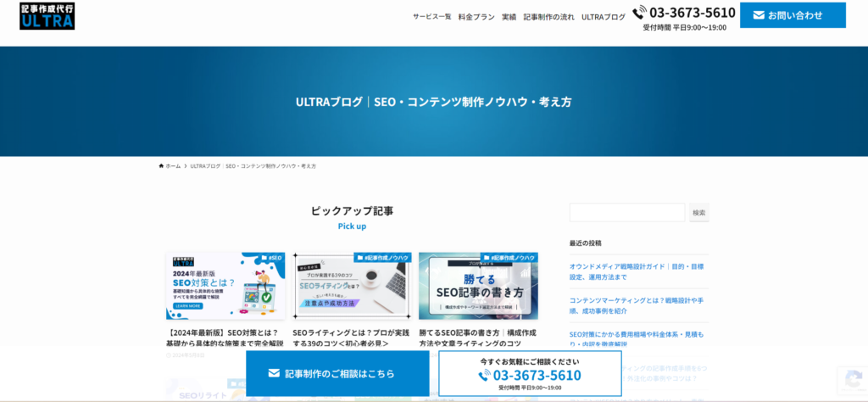The height and width of the screenshot is (402, 868).
Task: Open the 料金プラン menu item
Action: (x=476, y=17)
